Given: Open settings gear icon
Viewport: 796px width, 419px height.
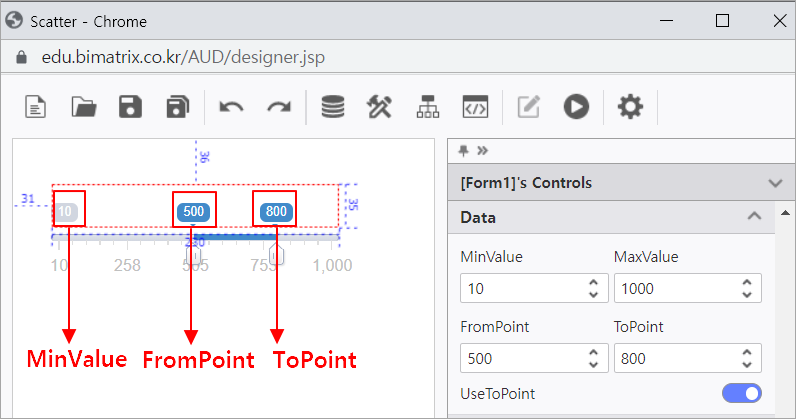Looking at the screenshot, I should (630, 106).
